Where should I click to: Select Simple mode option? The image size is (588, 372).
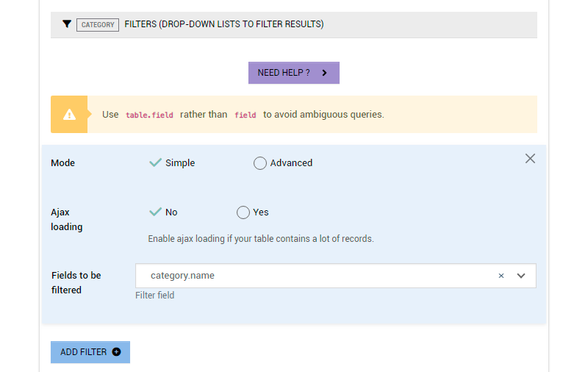tap(172, 163)
